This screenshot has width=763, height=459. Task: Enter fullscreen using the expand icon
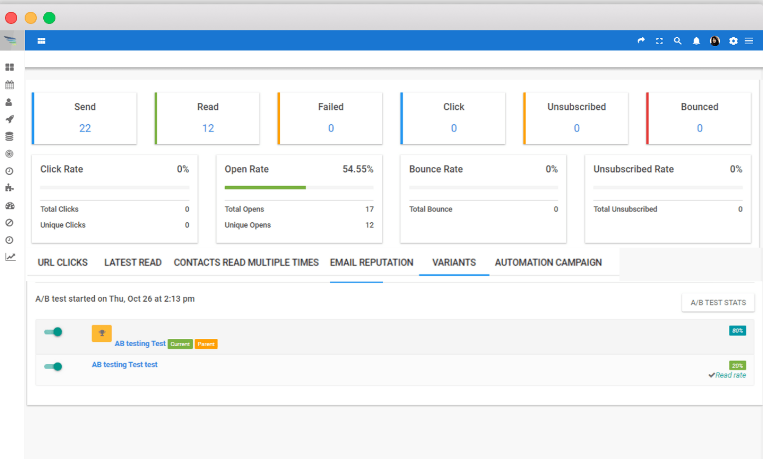659,41
